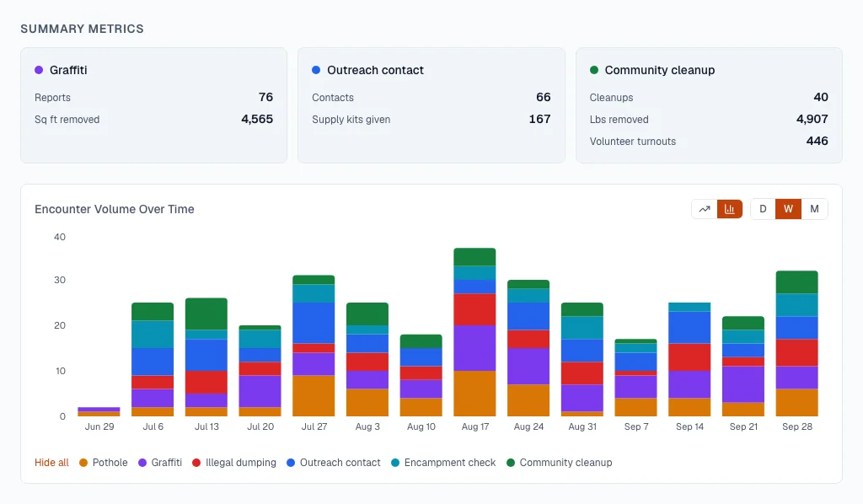
Task: Click the Sep 28 axis label
Action: click(x=797, y=426)
